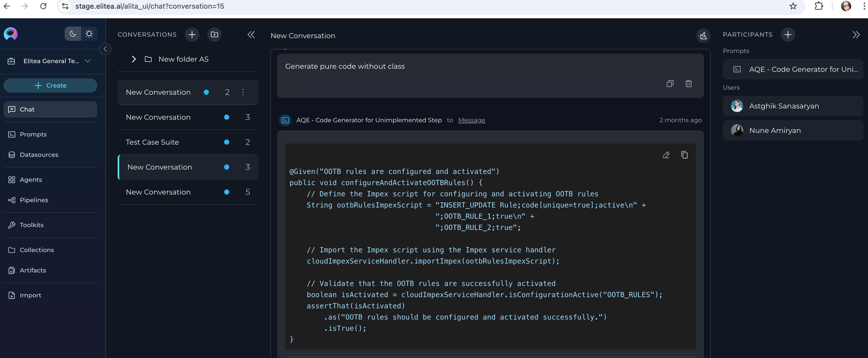Switch to light mode sun toggle

89,34
